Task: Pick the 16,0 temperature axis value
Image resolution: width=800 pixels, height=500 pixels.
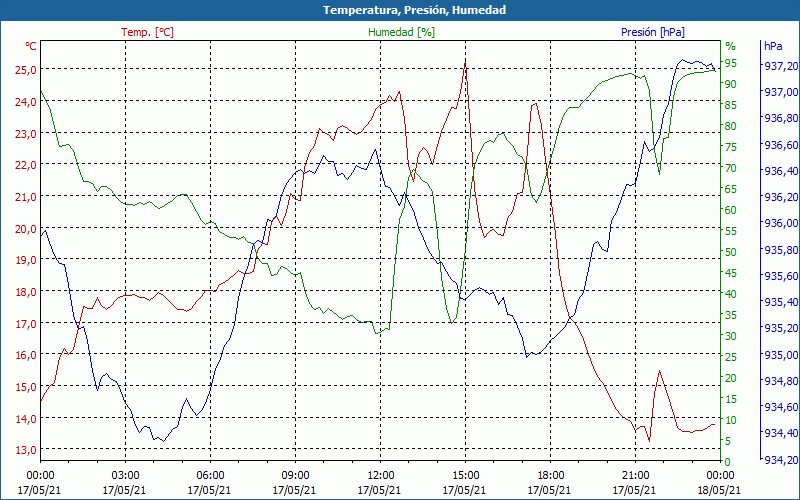Action: (26, 355)
